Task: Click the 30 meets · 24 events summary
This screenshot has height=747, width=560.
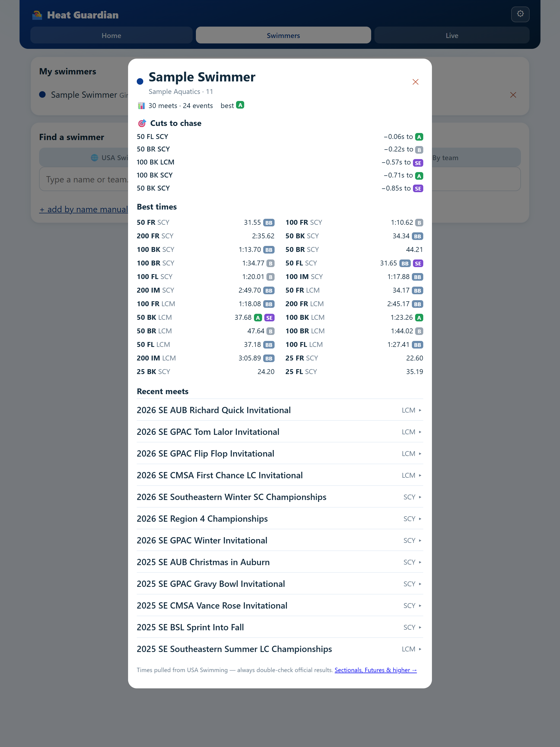Action: [x=181, y=106]
